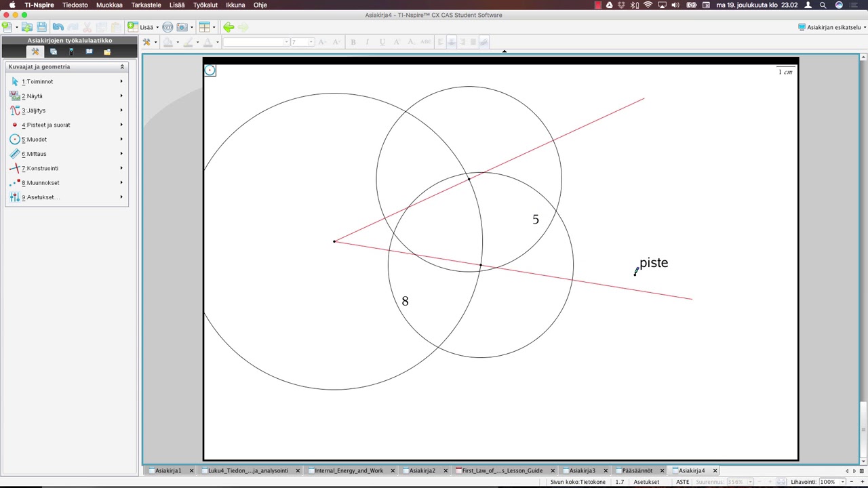
Task: Click the Insert page icon next to Lisää
Action: coord(133,27)
